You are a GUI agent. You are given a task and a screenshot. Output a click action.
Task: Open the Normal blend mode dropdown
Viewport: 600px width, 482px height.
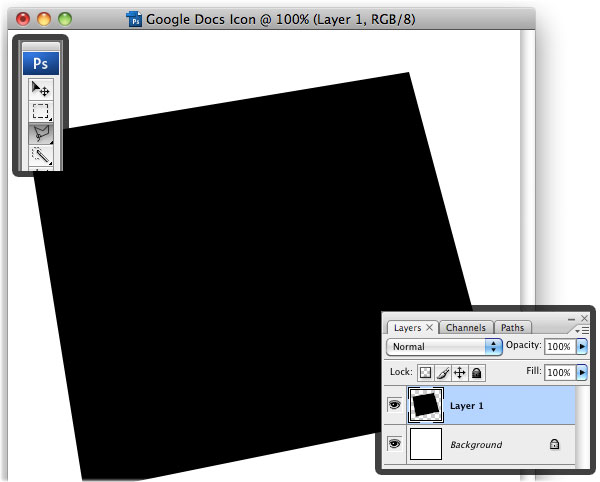point(444,347)
